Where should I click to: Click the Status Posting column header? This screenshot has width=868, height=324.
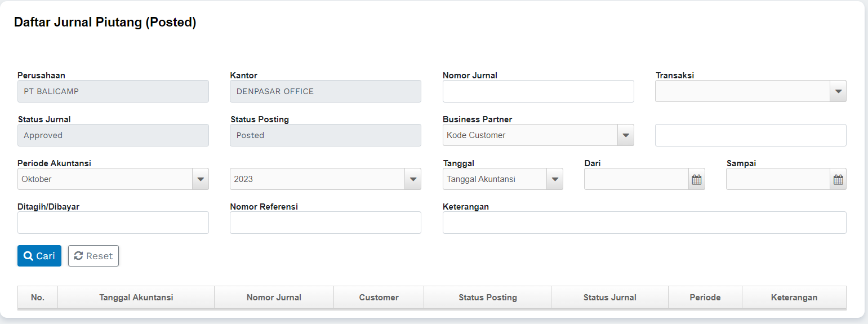(487, 298)
